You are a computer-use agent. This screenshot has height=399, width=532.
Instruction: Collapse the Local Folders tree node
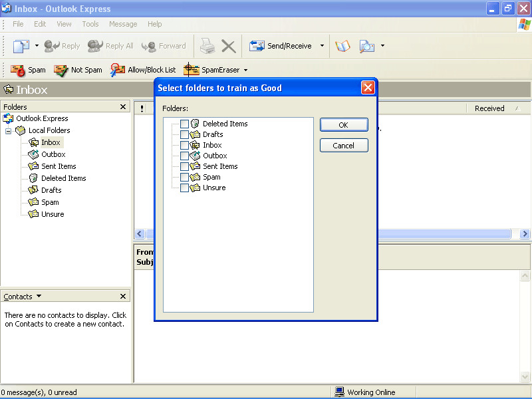8,130
